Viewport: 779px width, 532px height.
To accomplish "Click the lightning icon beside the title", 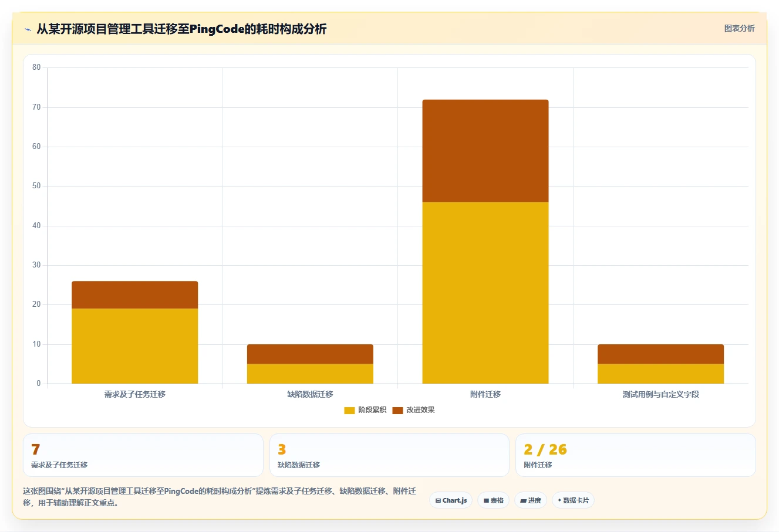I will click(x=28, y=29).
